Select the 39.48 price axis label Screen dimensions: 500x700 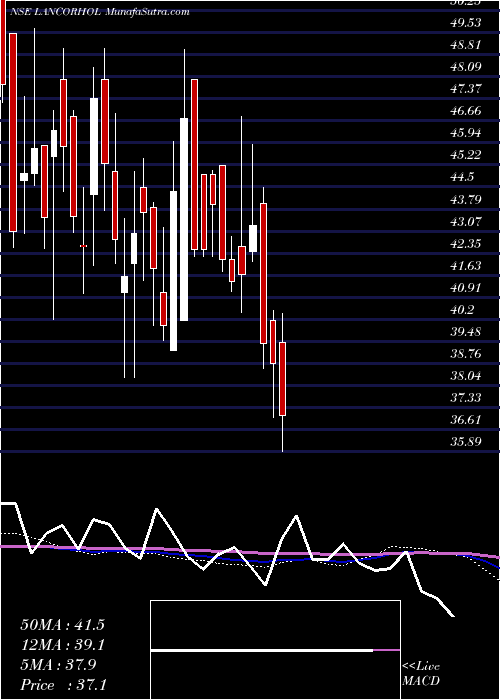467,332
